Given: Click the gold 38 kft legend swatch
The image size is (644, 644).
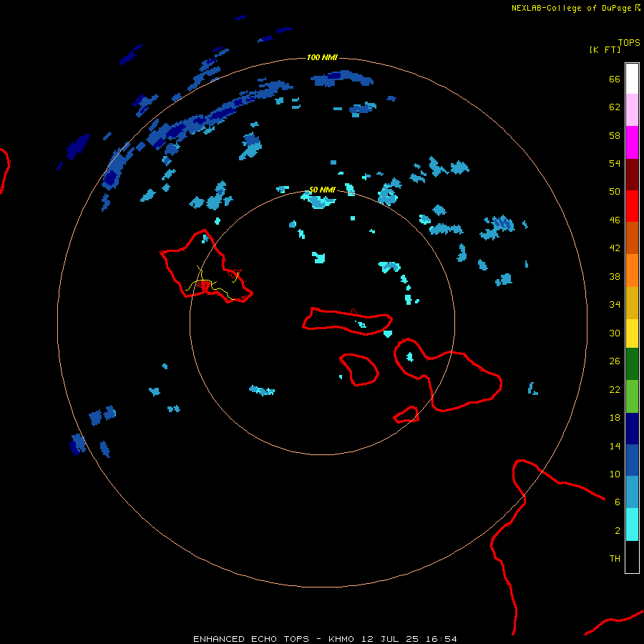Looking at the screenshot, I should (632, 302).
